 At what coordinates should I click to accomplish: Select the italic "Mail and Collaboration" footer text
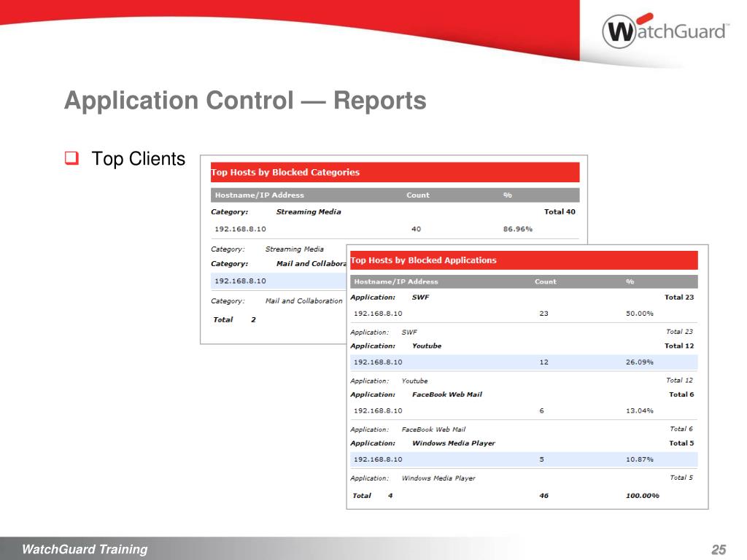(304, 301)
